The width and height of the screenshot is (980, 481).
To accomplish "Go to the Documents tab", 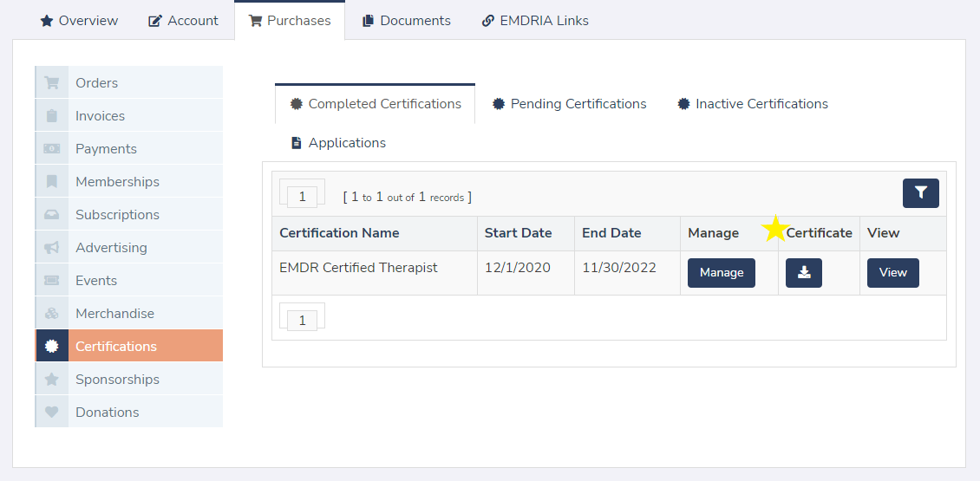I will click(x=406, y=21).
